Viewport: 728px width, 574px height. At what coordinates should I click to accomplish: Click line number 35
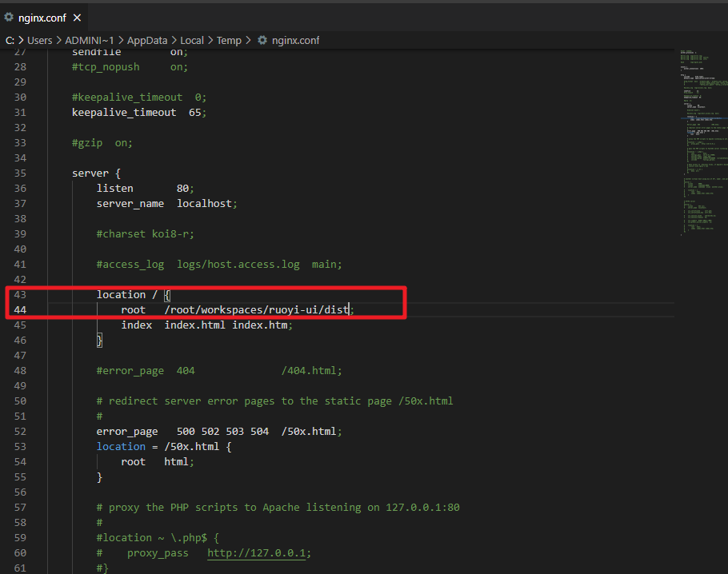pos(20,173)
